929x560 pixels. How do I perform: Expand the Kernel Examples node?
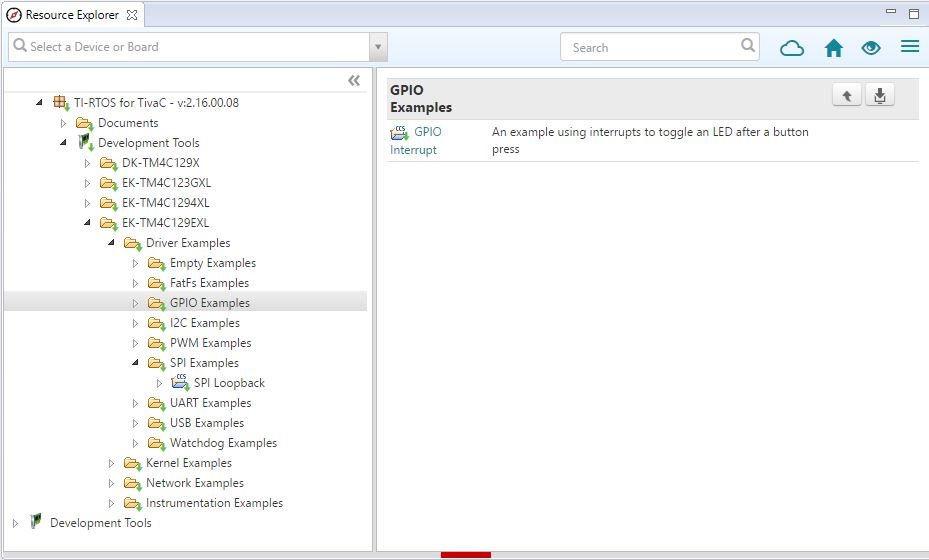click(x=111, y=463)
